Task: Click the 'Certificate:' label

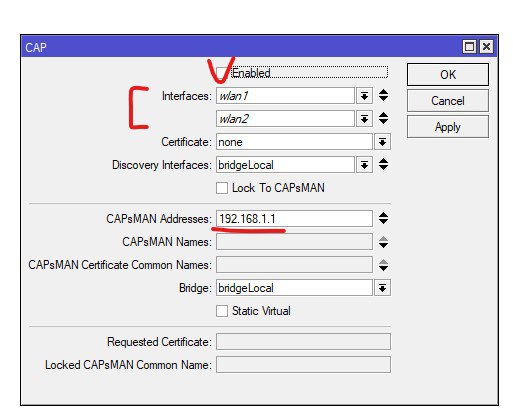Action: (x=186, y=142)
